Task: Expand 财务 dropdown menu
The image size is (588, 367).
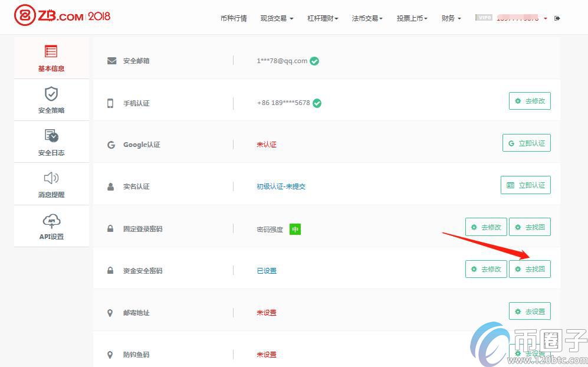Action: [451, 18]
